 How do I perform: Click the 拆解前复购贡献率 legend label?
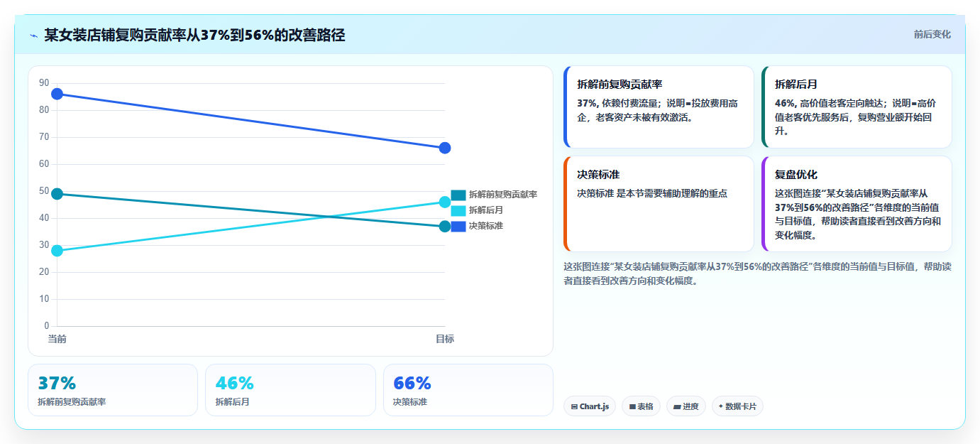point(503,195)
